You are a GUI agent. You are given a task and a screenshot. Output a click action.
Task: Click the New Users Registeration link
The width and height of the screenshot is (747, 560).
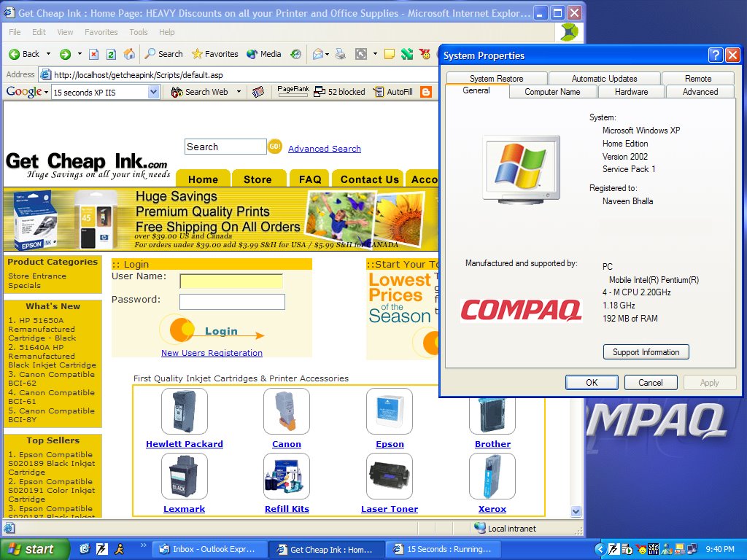click(x=212, y=353)
